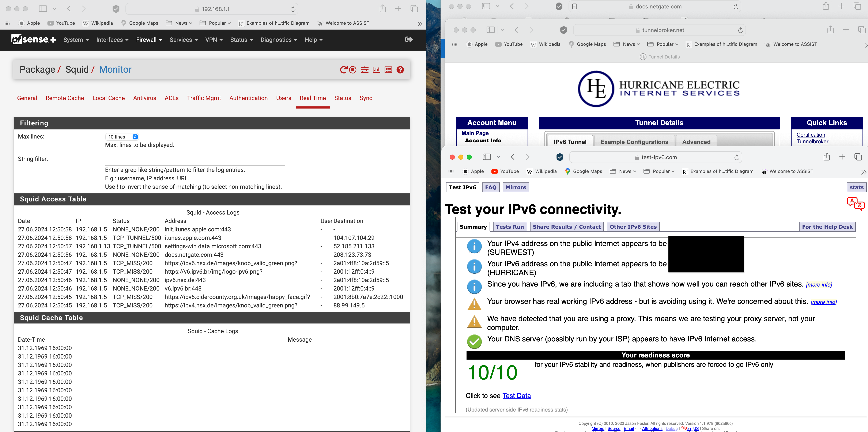Expand the Firewall menu
The image size is (868, 432).
(x=149, y=40)
